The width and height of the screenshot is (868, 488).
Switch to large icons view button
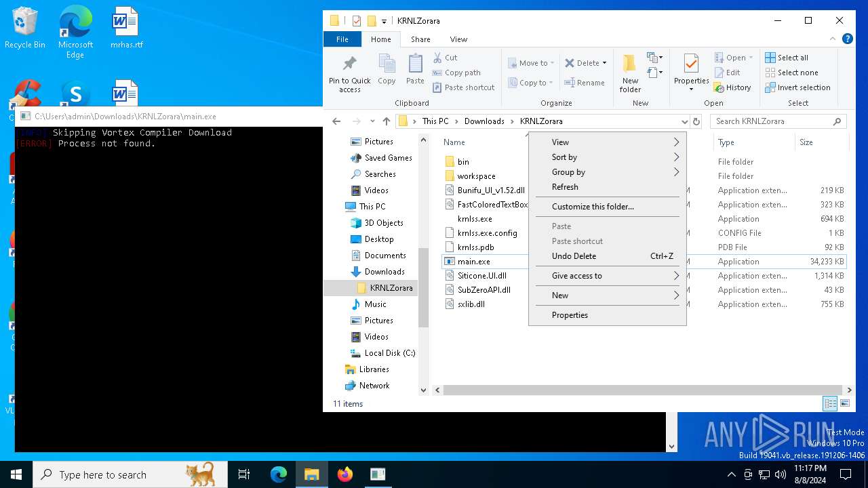(x=845, y=403)
